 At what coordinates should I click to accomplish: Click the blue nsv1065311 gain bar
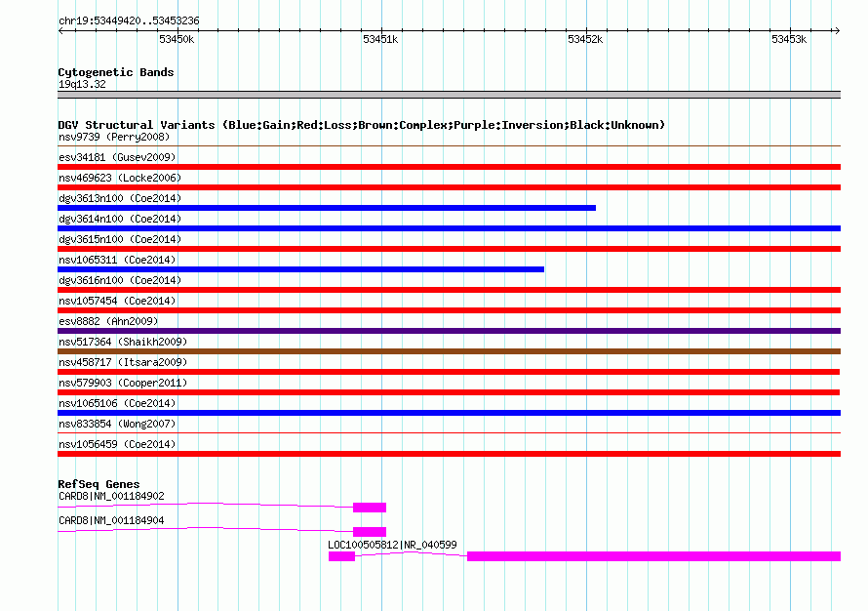coord(300,269)
